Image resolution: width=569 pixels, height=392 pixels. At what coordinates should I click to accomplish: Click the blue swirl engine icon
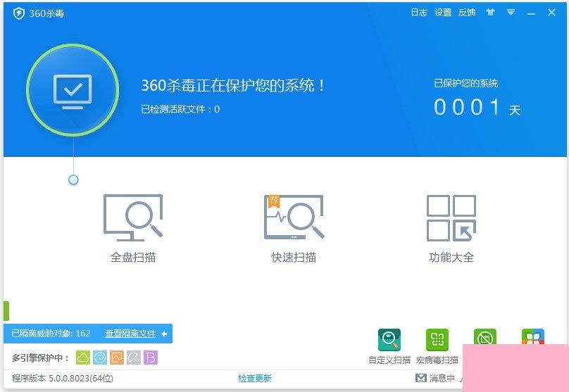tap(100, 358)
